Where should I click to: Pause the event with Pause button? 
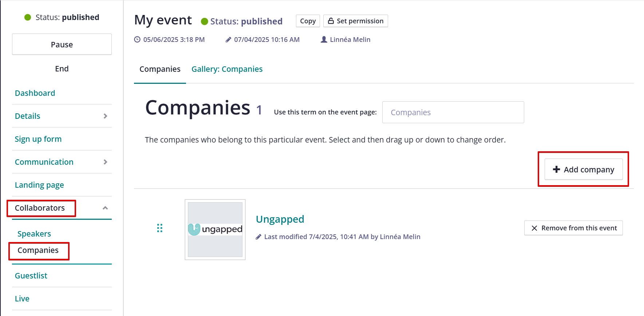coord(62,44)
